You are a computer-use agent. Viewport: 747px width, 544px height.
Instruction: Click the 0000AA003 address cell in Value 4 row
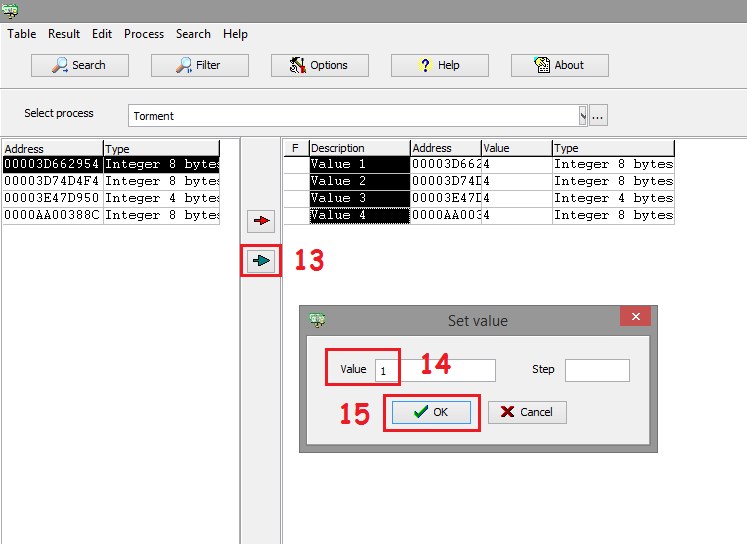coord(446,216)
